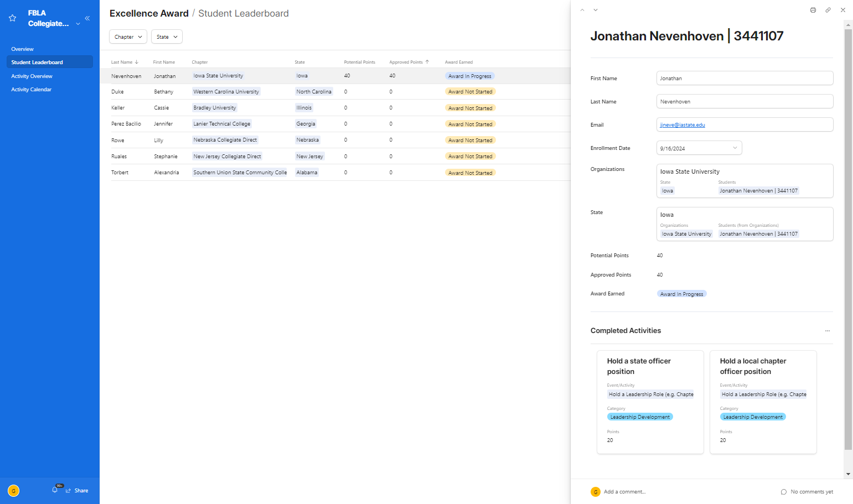
Task: Expand the FBLA Collegiate workspace menu
Action: (78, 24)
